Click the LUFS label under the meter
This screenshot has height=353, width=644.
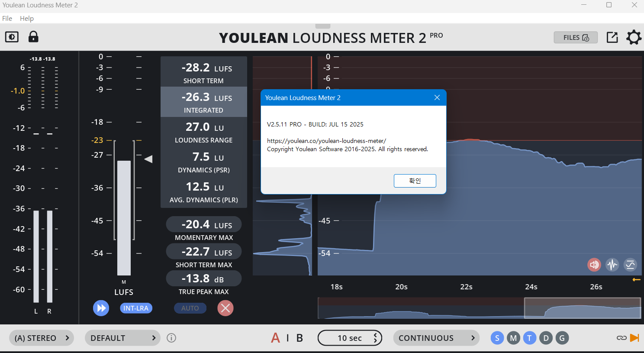pyautogui.click(x=124, y=292)
